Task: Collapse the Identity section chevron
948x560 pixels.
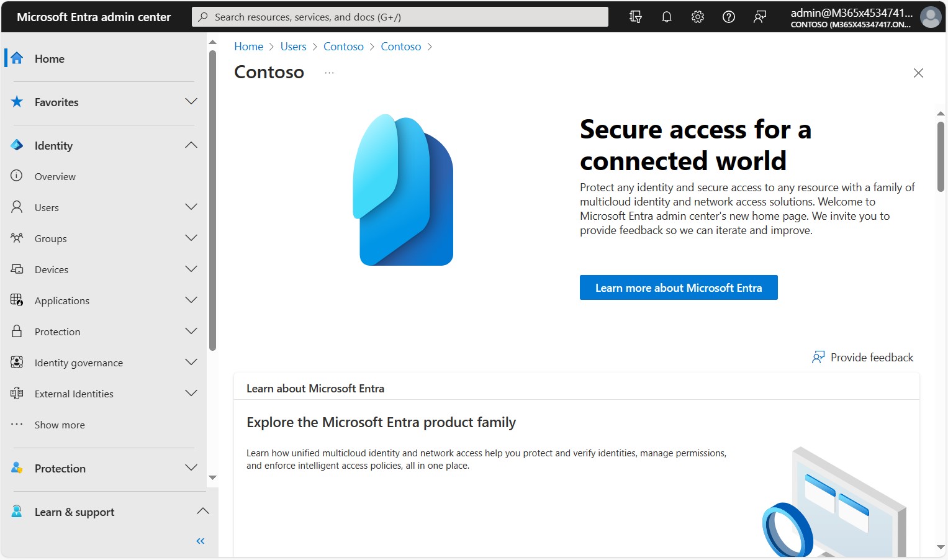Action: 191,145
